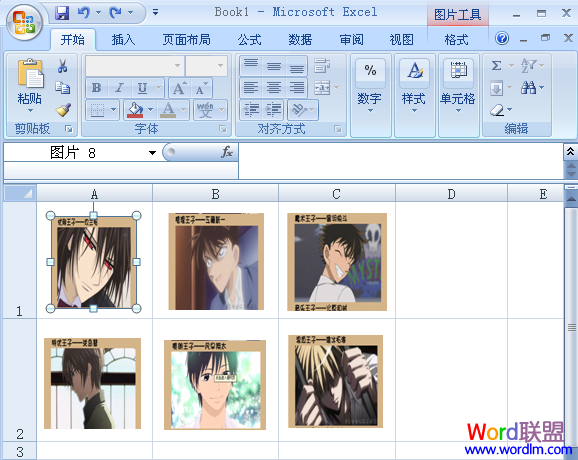Image resolution: width=578 pixels, height=460 pixels.
Task: Open the Name Box dropdown arrow
Action: point(152,153)
